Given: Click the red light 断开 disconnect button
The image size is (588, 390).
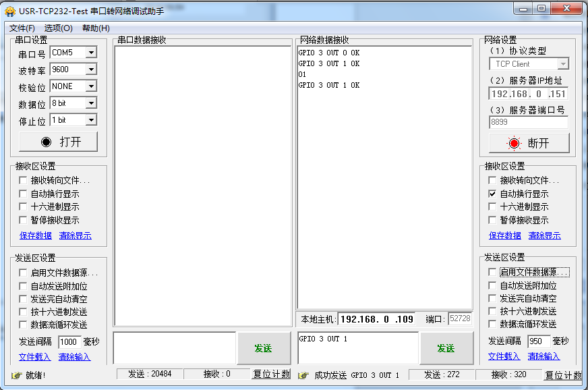Looking at the screenshot, I should [529, 143].
